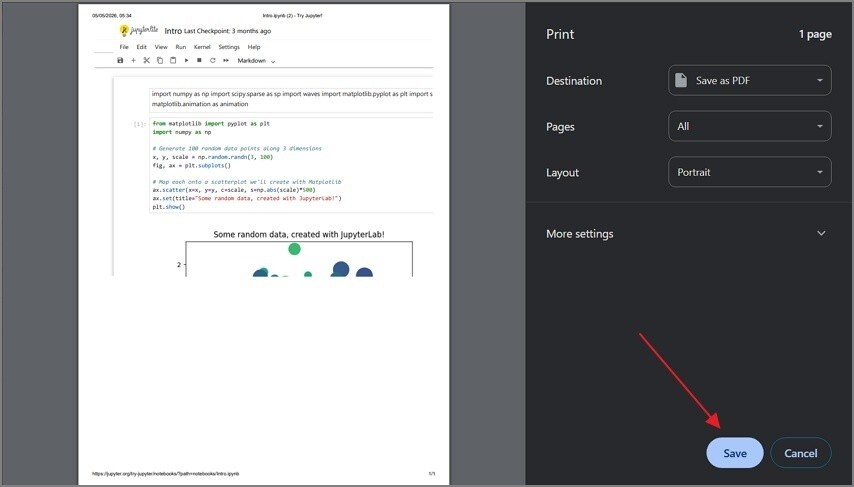Click the Print heading text
The image size is (854, 487).
pyautogui.click(x=560, y=34)
